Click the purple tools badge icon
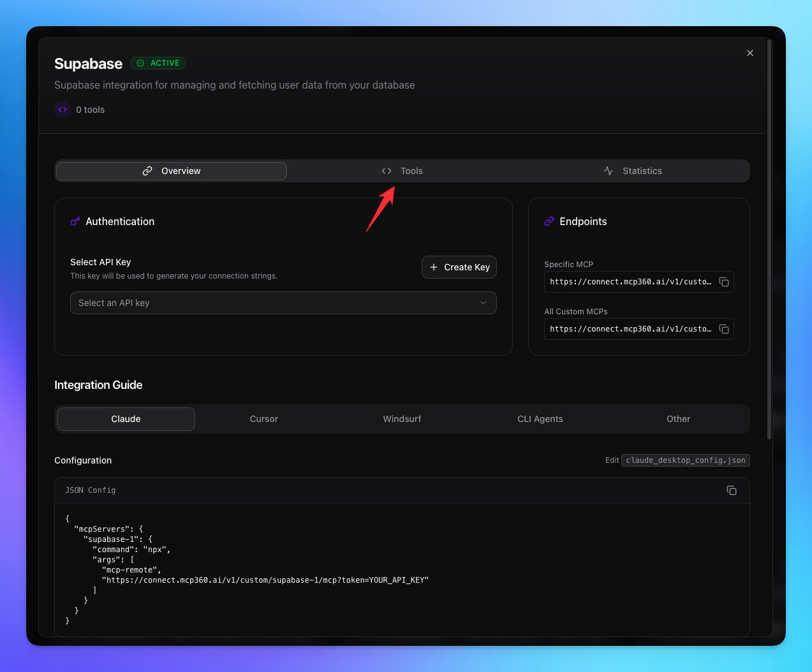812x672 pixels. (62, 110)
